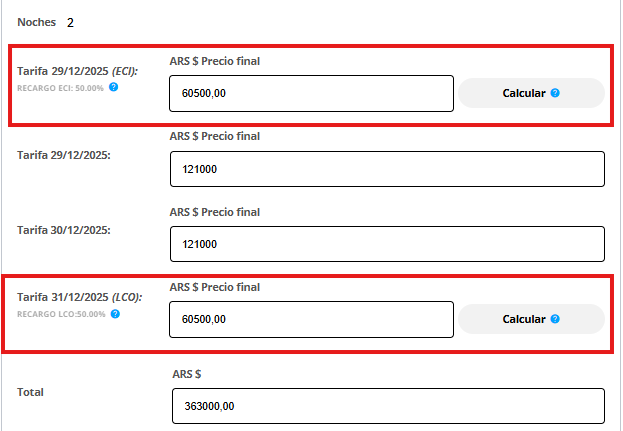Viewport: 623px width, 431px height.
Task: Focus the LCO price field showing 60500,00
Action: pos(312,319)
